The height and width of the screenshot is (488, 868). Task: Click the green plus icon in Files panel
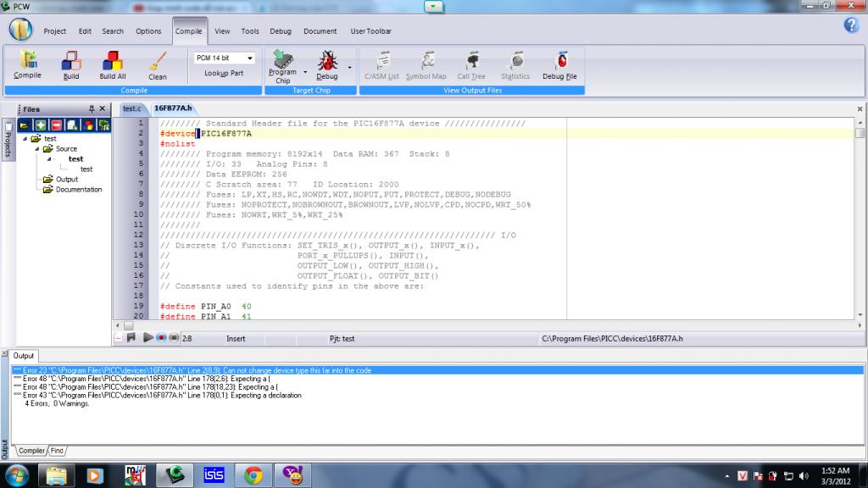[40, 125]
